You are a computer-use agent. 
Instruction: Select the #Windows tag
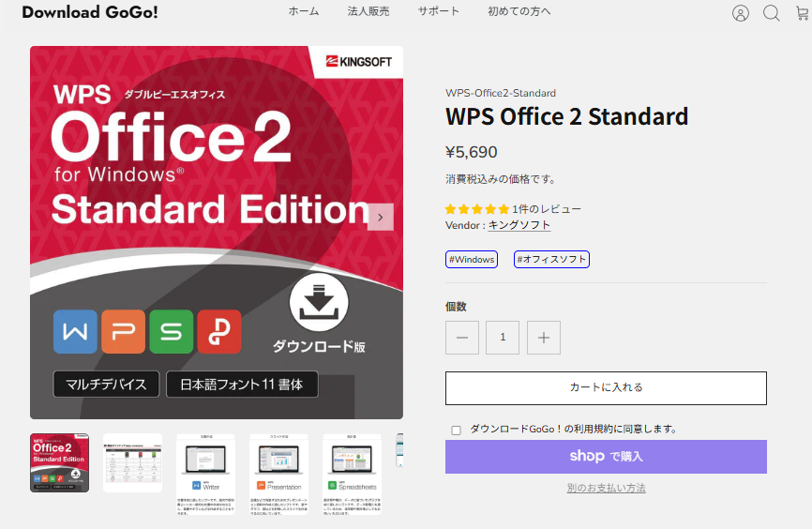coord(471,260)
